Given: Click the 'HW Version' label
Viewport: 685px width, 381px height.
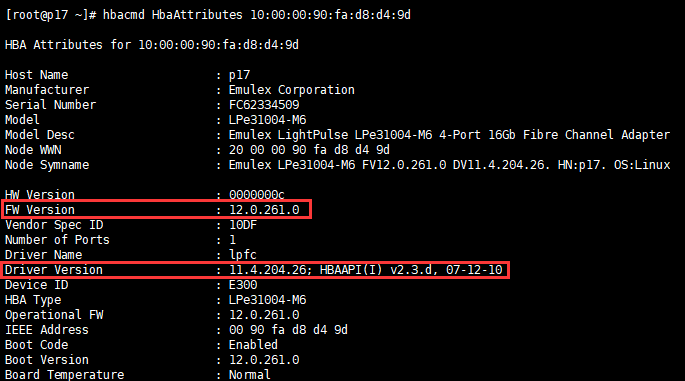Looking at the screenshot, I should coord(40,194).
